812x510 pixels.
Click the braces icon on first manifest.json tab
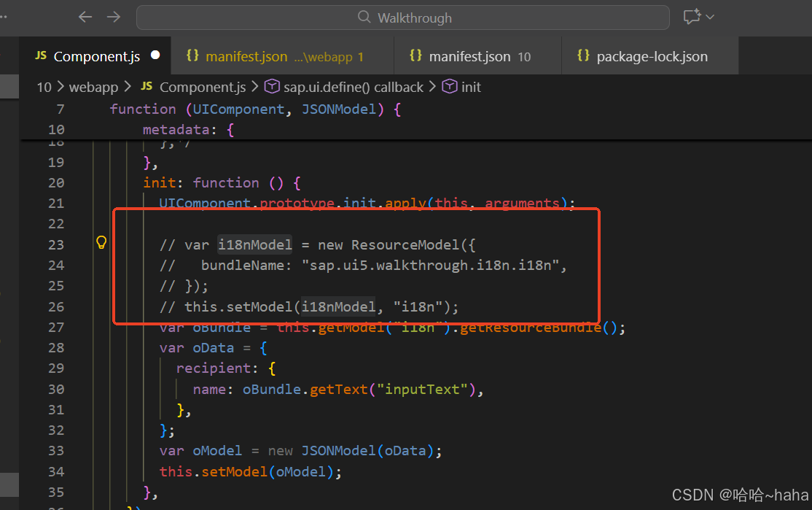[192, 55]
